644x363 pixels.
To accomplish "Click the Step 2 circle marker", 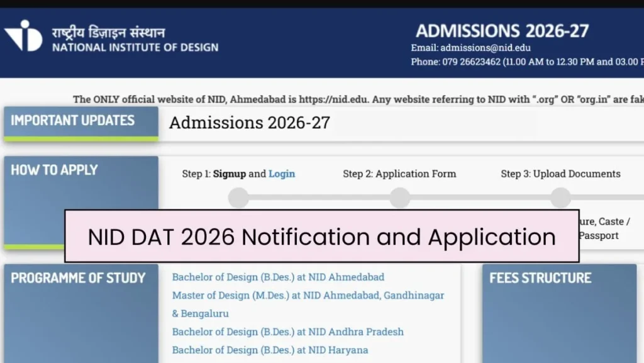I will 399,198.
